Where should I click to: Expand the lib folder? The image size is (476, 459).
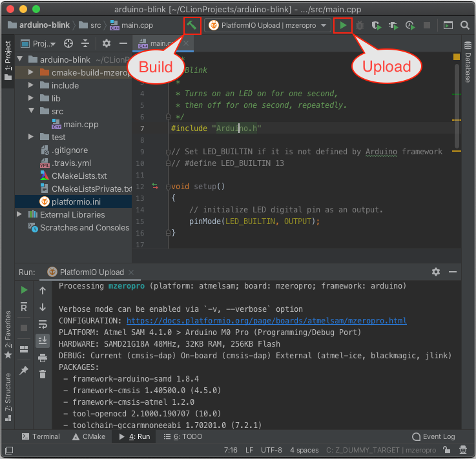click(30, 98)
